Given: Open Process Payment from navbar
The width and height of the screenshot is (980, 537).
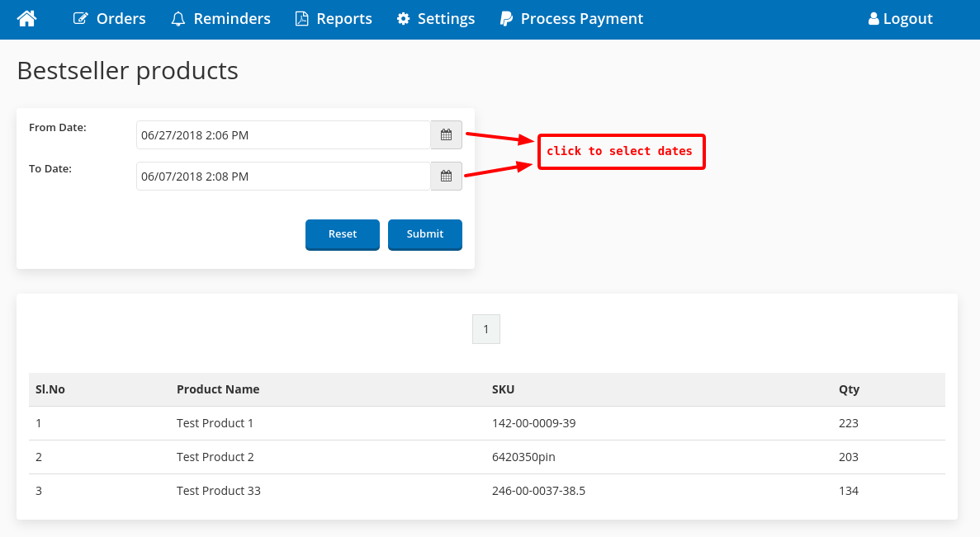Looking at the screenshot, I should (581, 19).
